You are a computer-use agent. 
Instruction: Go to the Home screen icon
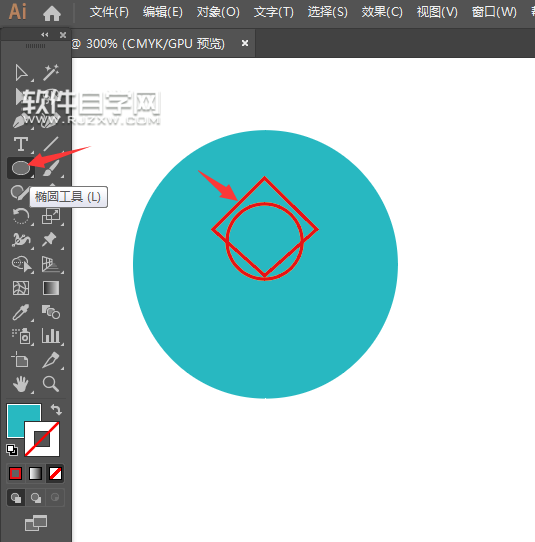click(52, 13)
